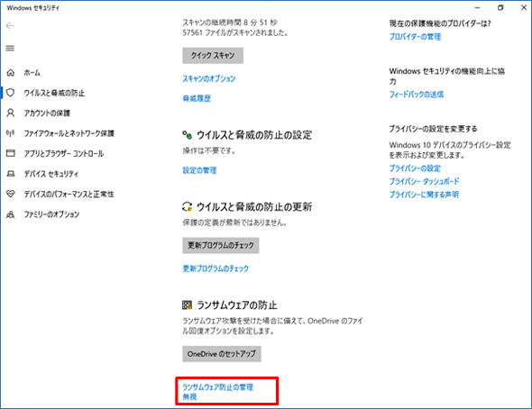Screen dimensions: 532x409
Task: Click 更新プログラムのチェック button
Action: [x=221, y=245]
